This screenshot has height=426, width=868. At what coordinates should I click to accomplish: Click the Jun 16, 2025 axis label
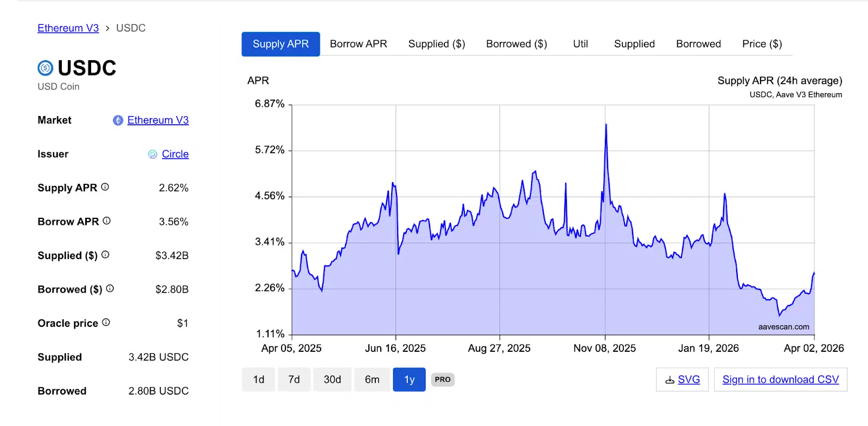pyautogui.click(x=395, y=348)
